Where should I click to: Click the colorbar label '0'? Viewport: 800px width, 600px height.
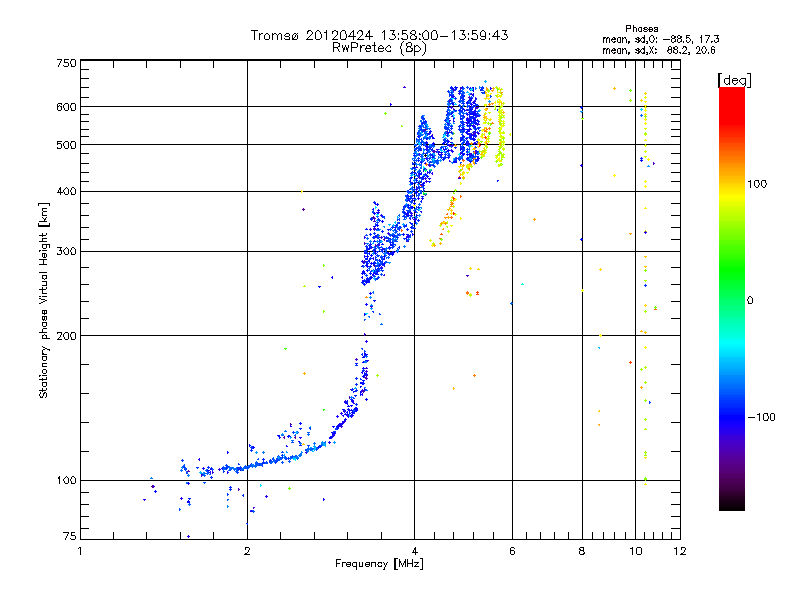750,301
